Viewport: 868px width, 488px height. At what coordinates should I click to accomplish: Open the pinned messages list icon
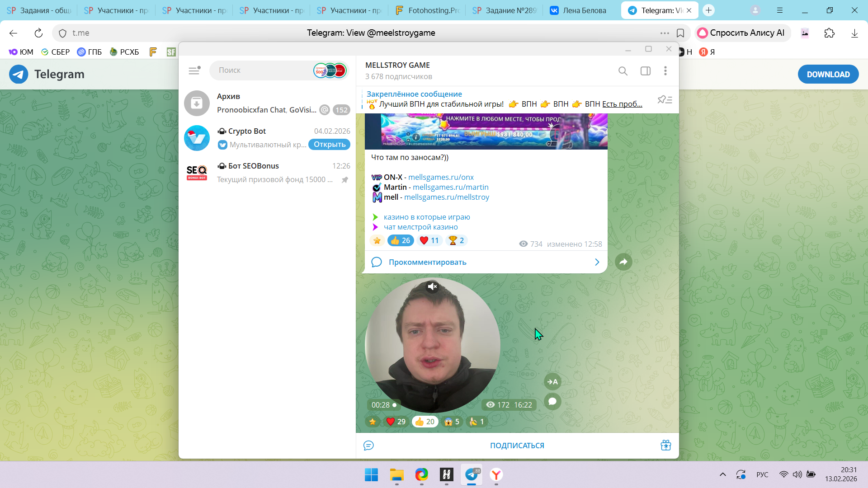click(665, 99)
